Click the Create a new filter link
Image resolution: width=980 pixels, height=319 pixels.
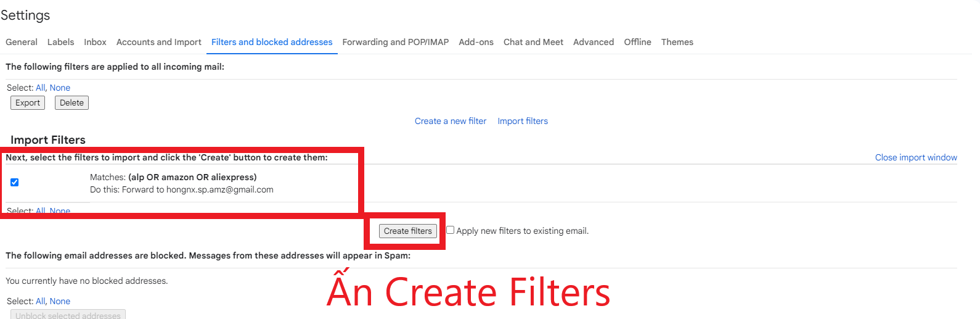tap(450, 121)
